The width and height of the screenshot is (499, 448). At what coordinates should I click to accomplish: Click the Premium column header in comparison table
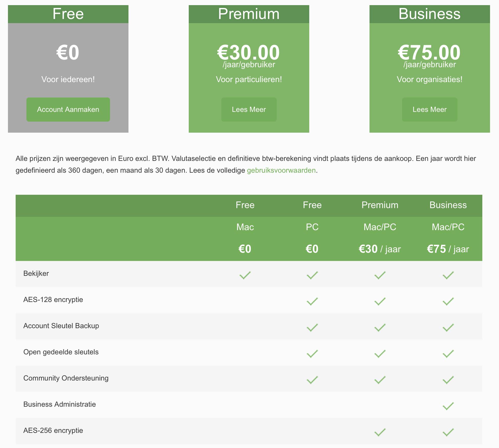(x=380, y=205)
